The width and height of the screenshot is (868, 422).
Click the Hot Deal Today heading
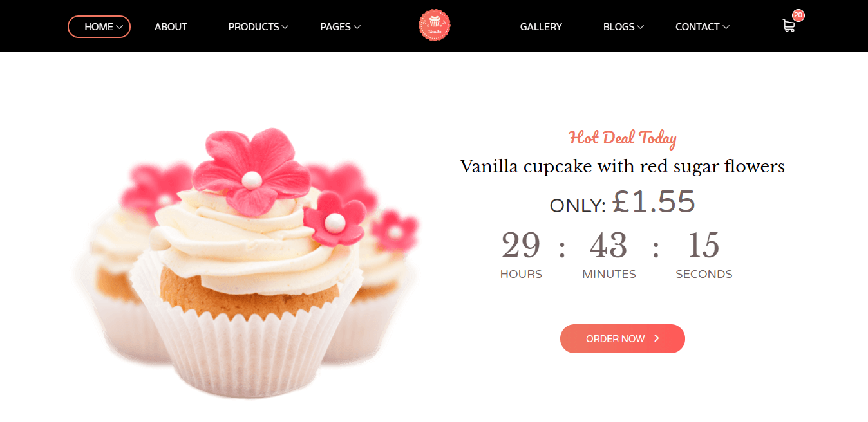622,137
